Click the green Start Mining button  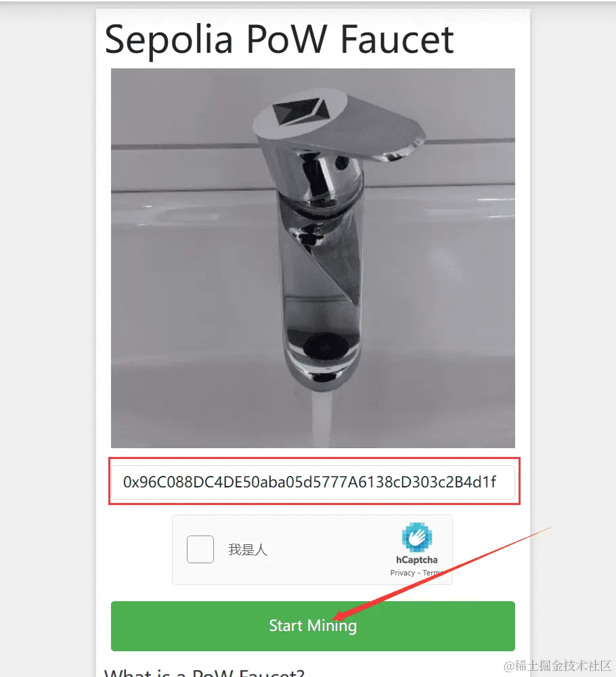click(313, 626)
